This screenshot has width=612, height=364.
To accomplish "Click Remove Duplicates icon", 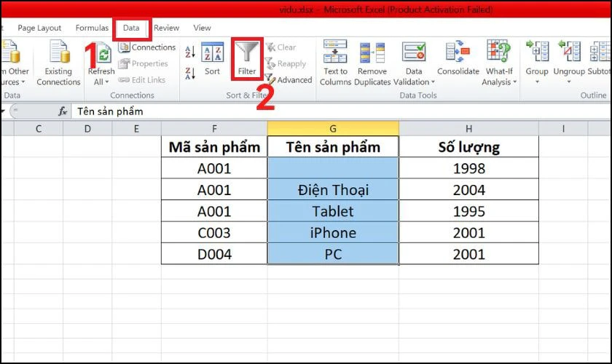I will point(372,52).
